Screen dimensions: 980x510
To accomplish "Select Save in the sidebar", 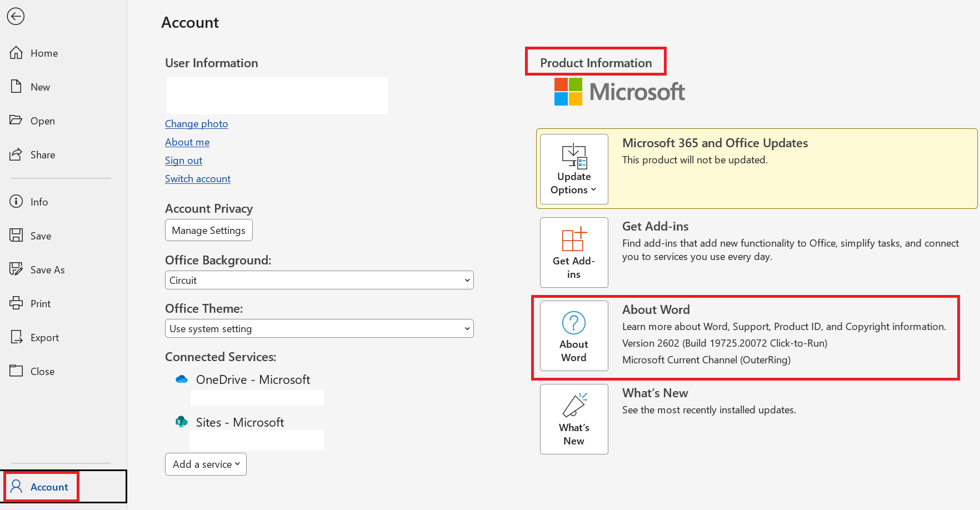I will pyautogui.click(x=41, y=236).
